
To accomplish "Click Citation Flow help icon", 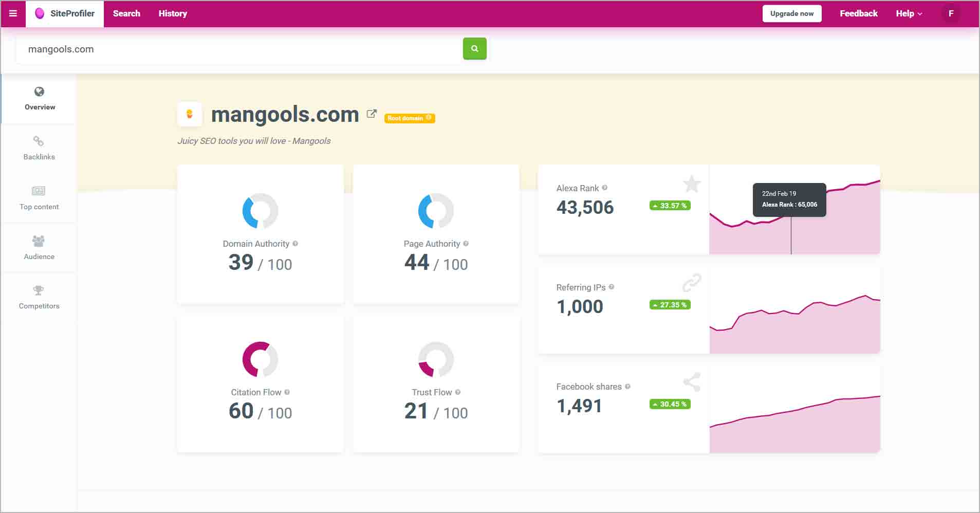I will (x=287, y=392).
